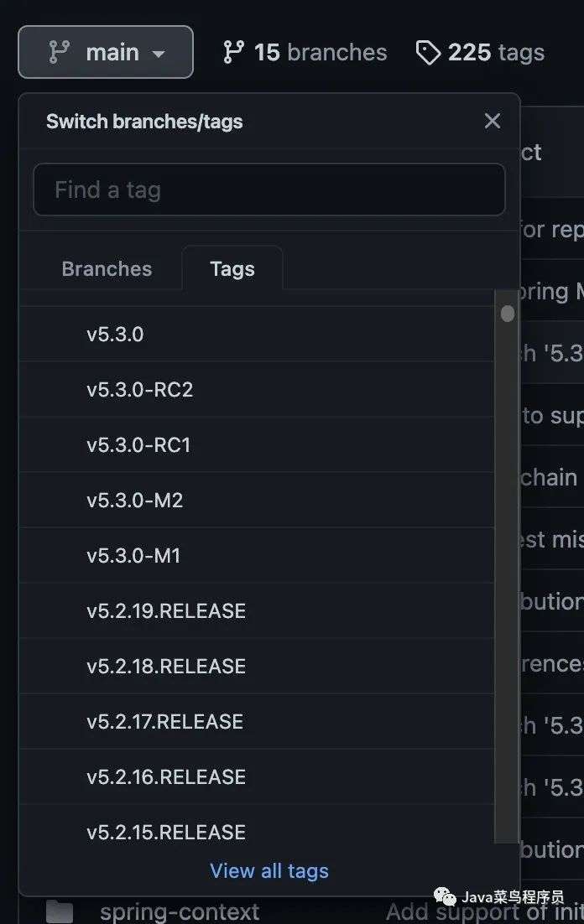The image size is (584, 924).
Task: Select tag v5.3.0-RC2
Action: click(257, 390)
